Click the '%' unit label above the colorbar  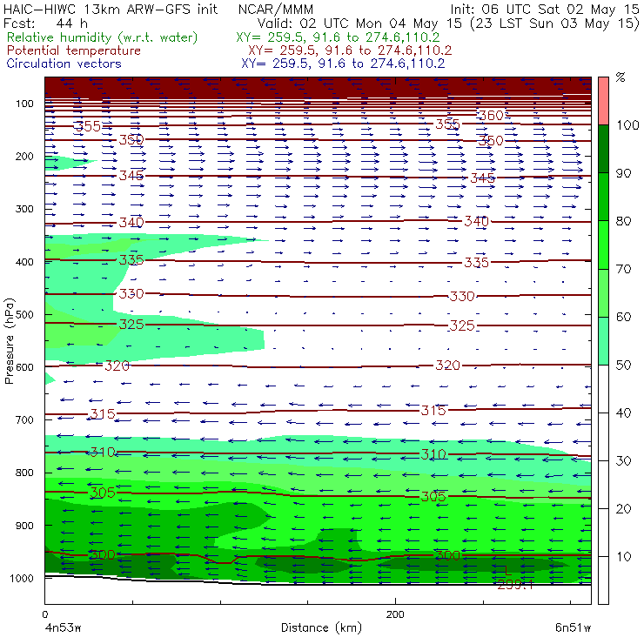point(621,77)
